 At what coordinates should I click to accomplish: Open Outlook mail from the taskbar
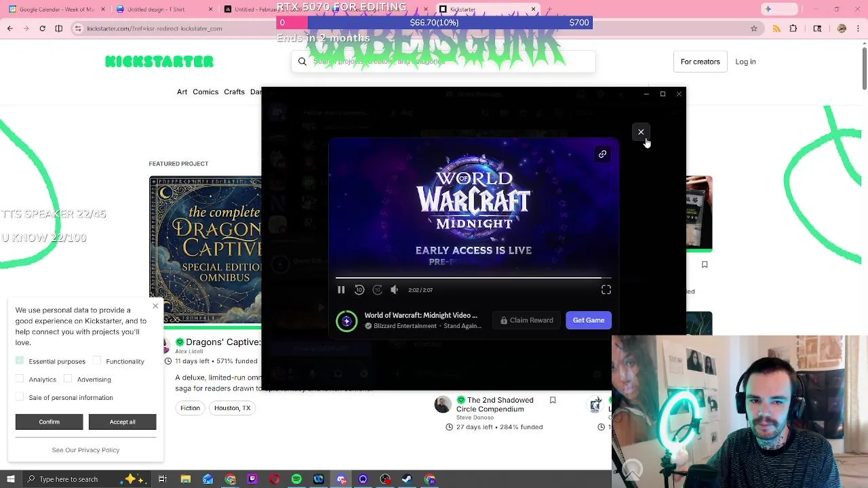[208, 479]
